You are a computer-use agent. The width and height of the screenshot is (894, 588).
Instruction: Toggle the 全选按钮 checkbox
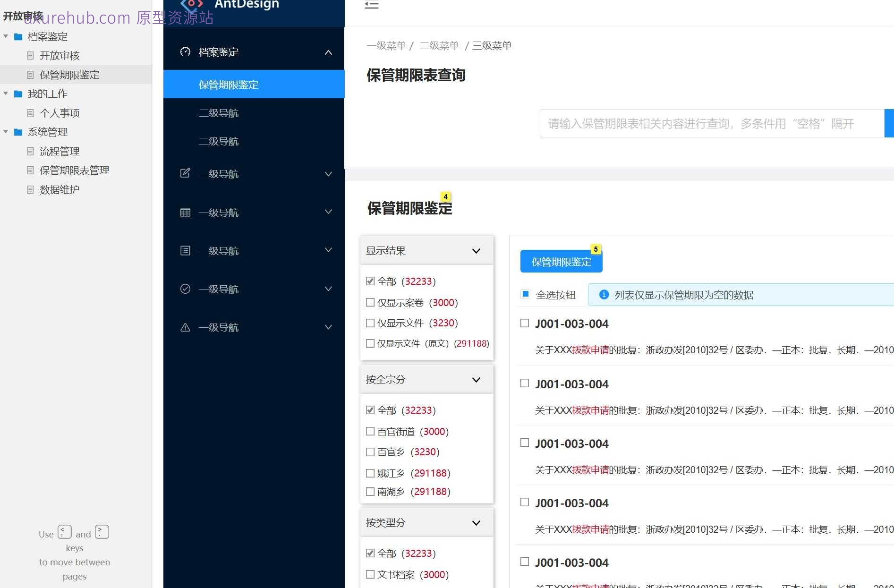pyautogui.click(x=525, y=294)
